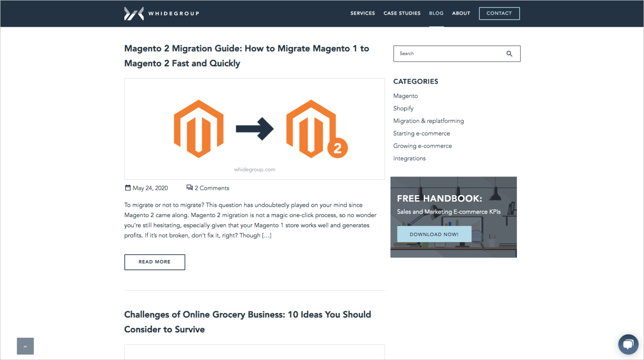Screen dimensions: 644x360
Task: Open the chat widget bubble
Action: 628,344
